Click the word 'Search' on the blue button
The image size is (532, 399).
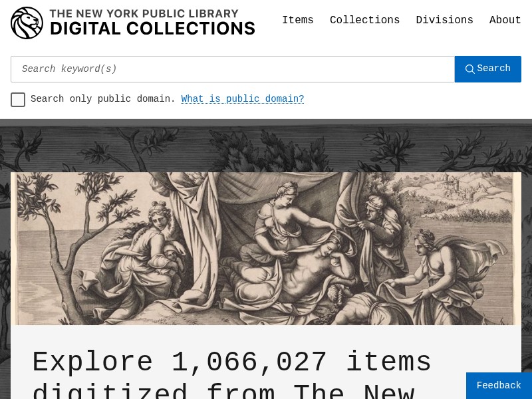coord(493,68)
